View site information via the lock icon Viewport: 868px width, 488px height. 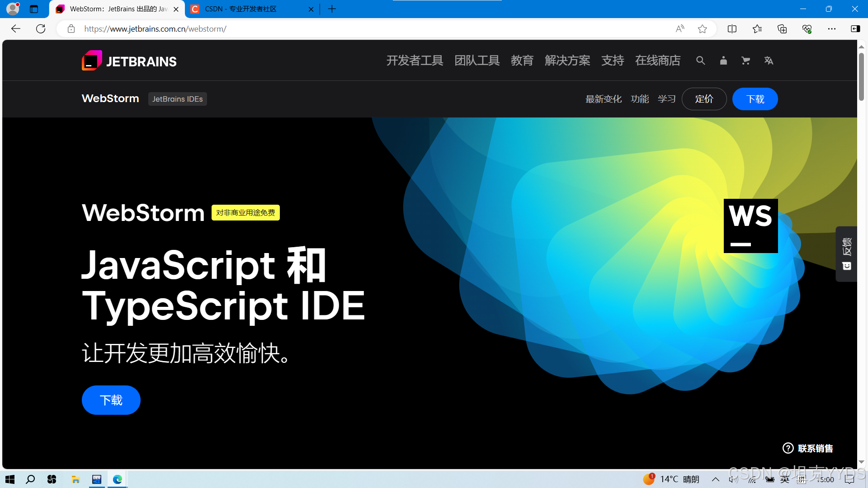click(x=71, y=29)
